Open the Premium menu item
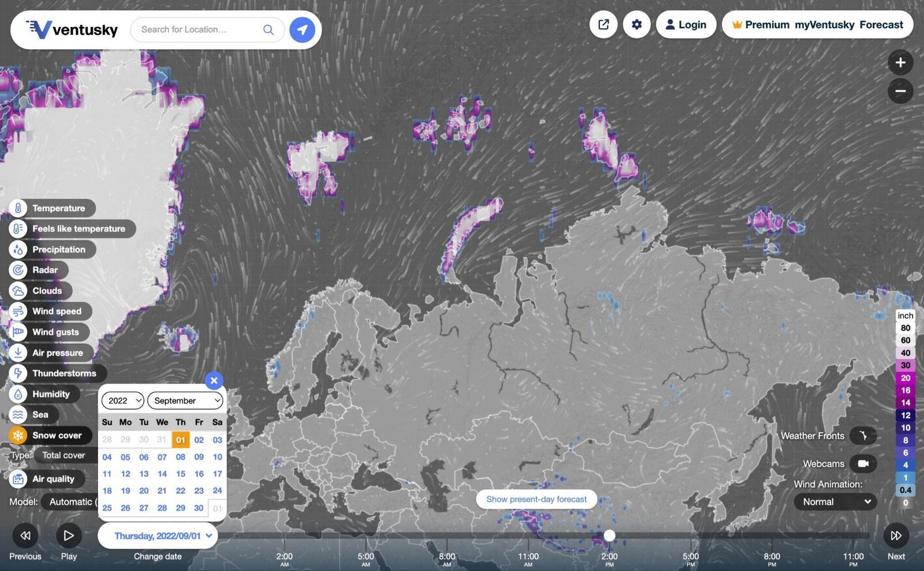The image size is (924, 571). (x=761, y=25)
